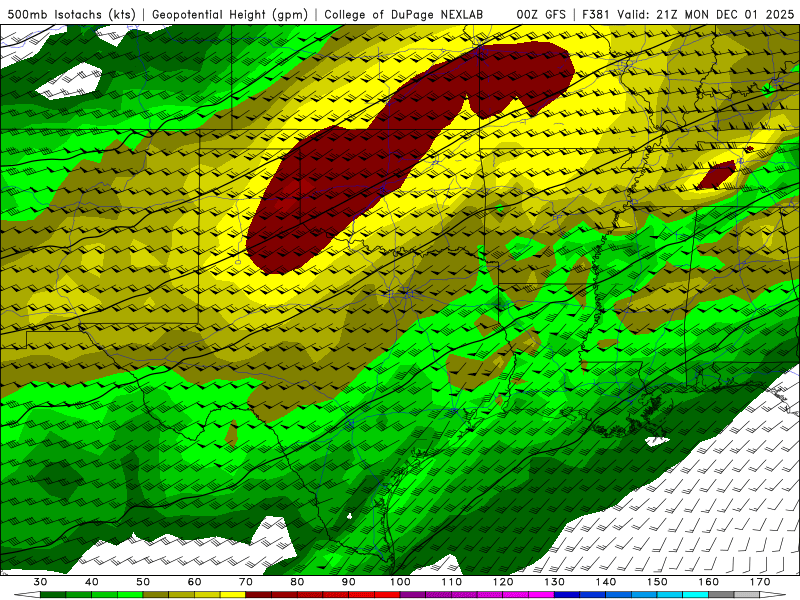800x600 pixels.
Task: Click the bright red swatch left of 100
Action: point(387,596)
